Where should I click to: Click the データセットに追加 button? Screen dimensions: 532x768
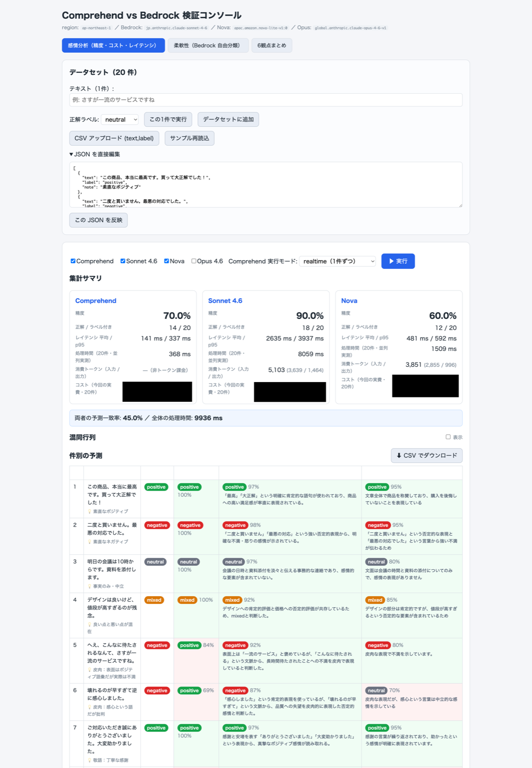coord(228,120)
